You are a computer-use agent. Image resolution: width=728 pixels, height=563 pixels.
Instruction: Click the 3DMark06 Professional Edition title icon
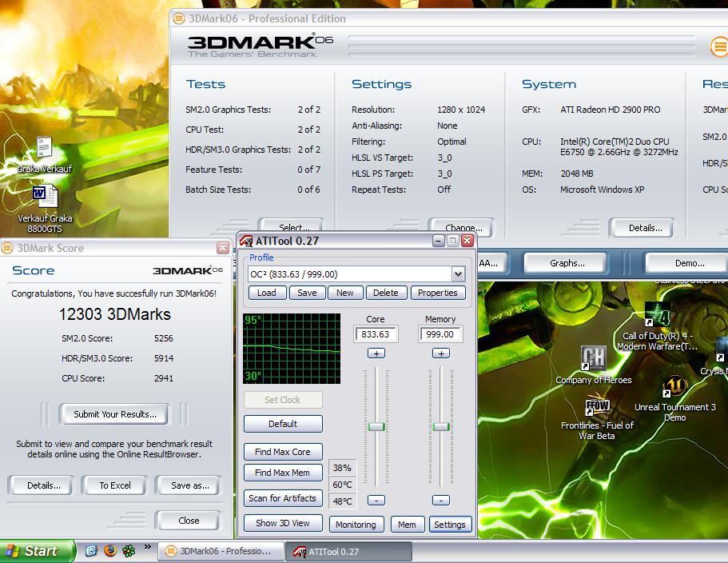pos(179,18)
